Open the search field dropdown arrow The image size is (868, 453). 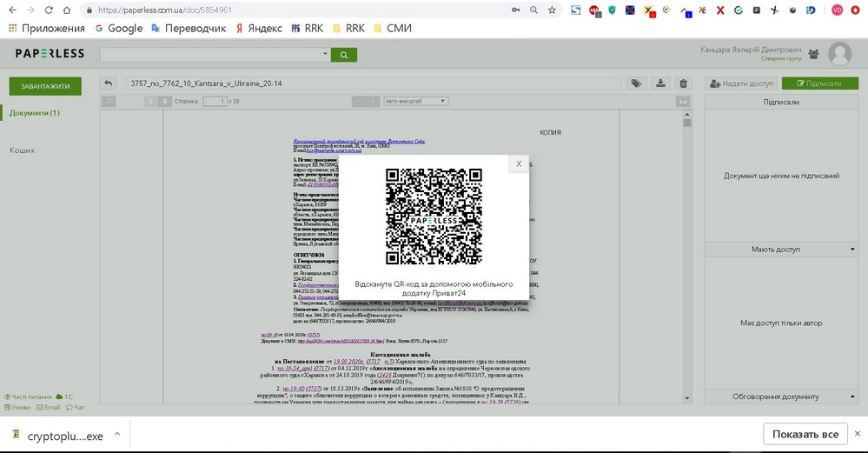pyautogui.click(x=325, y=54)
